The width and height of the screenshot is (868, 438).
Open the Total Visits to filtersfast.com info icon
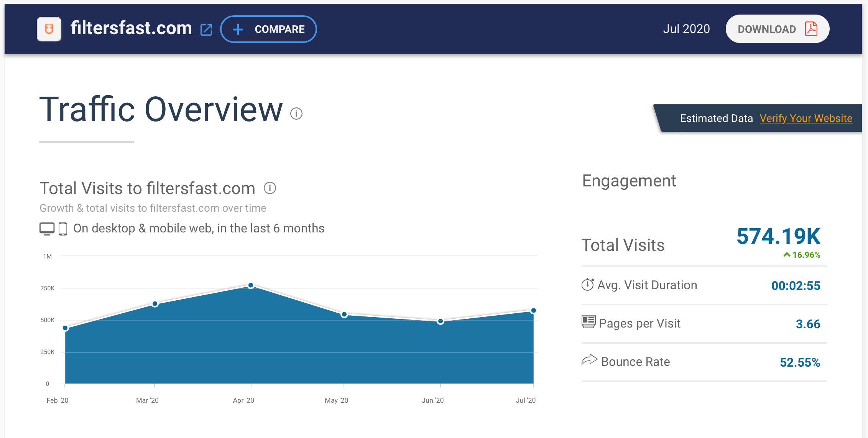click(270, 188)
